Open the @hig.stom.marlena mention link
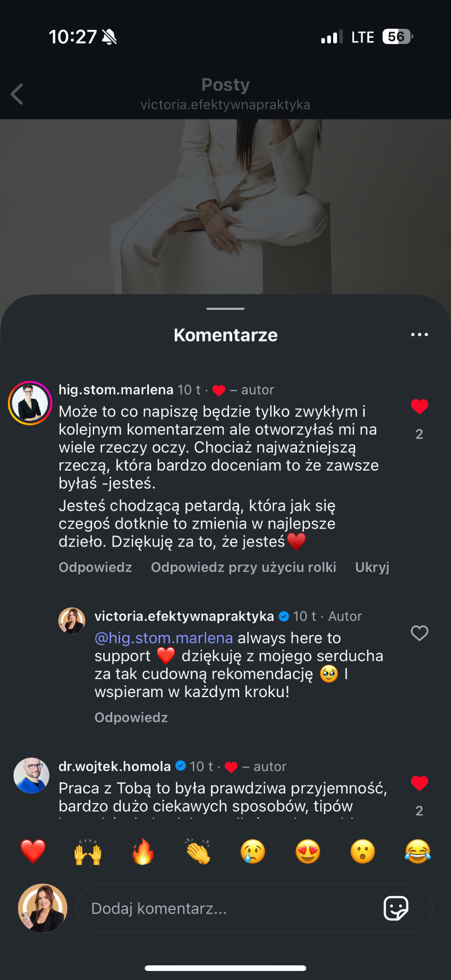Screen dimensions: 451x980 (x=163, y=638)
